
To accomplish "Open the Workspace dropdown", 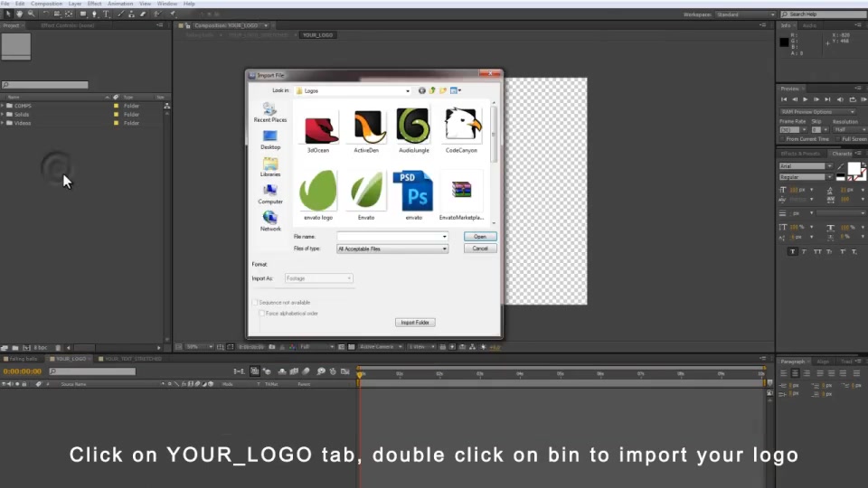I will pos(746,14).
